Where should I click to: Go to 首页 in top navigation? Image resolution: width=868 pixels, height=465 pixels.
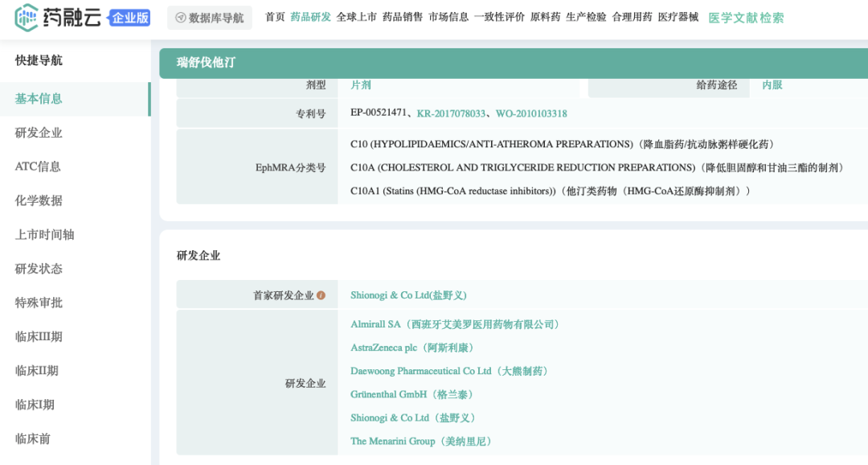(x=275, y=17)
